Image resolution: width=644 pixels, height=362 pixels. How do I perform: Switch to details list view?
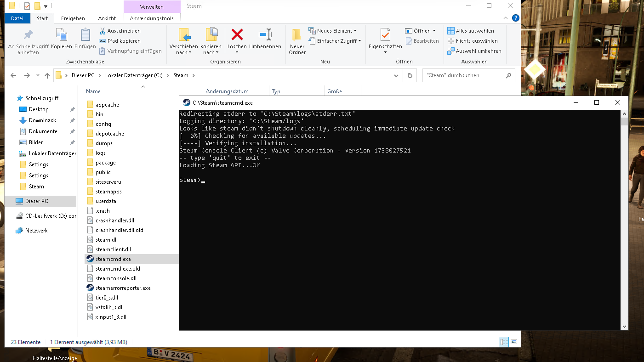pos(504,342)
